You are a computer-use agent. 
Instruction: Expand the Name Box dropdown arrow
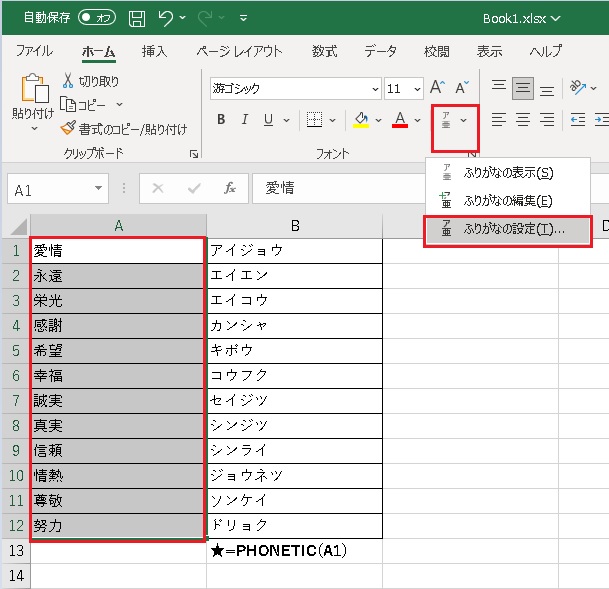tap(98, 188)
